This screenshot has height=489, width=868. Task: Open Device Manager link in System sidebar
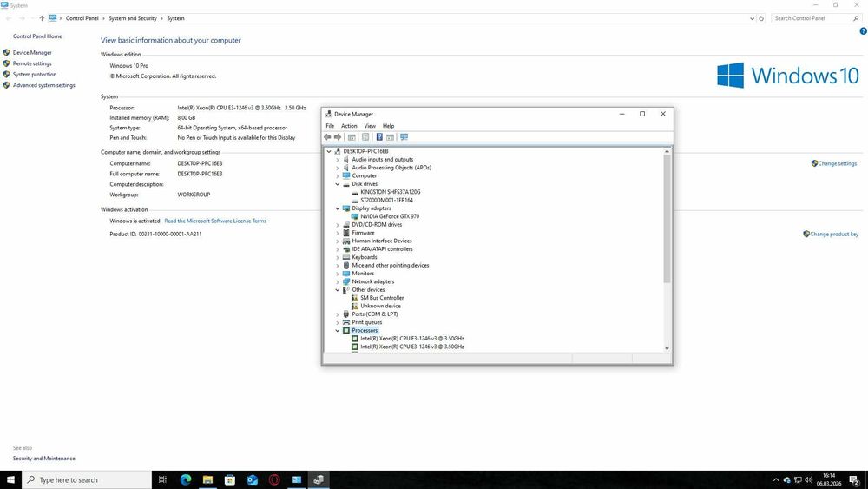pyautogui.click(x=32, y=53)
